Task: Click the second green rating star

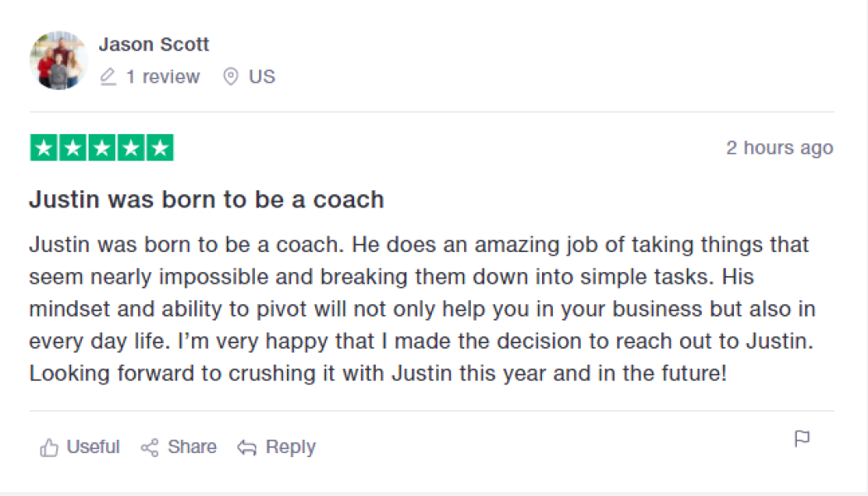Action: coord(73,148)
